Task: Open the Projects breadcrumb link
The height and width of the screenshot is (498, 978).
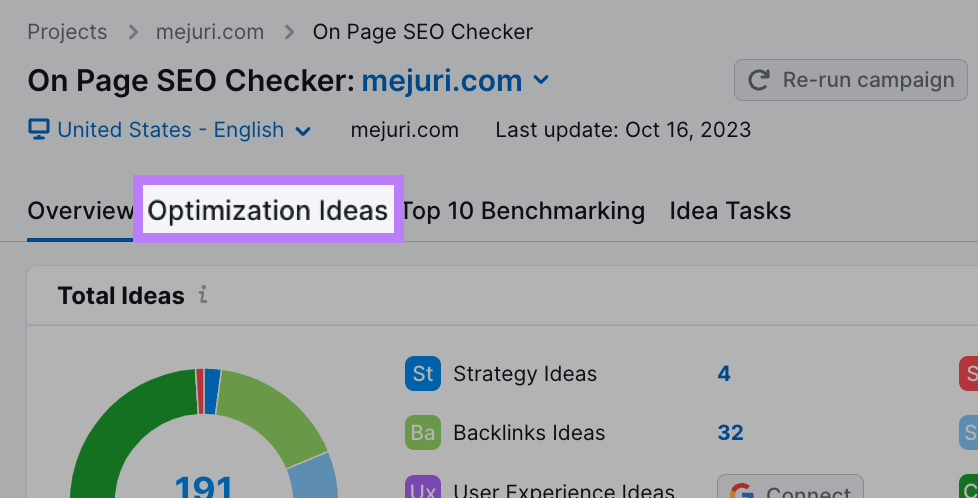Action: click(67, 32)
